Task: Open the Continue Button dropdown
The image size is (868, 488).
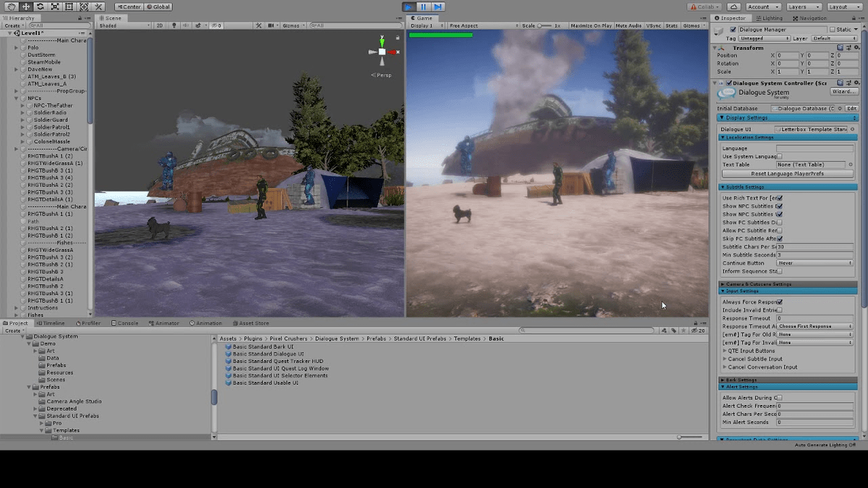Action: [815, 263]
